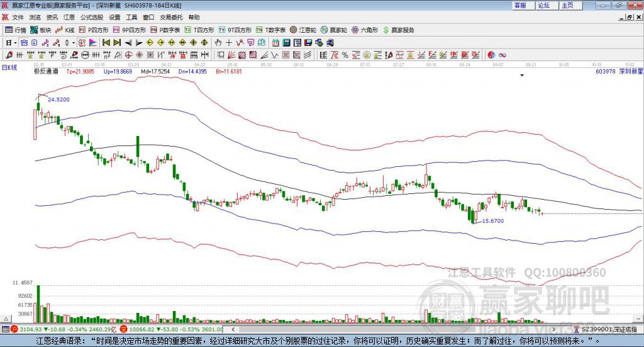Click the 603978 stock code label
This screenshot has height=347, width=644.
tap(606, 72)
